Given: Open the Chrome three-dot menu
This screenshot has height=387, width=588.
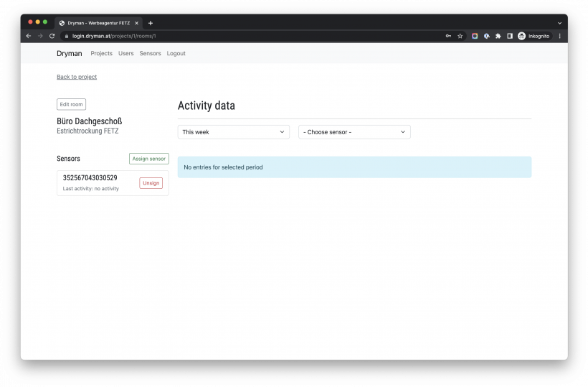Looking at the screenshot, I should tap(560, 36).
